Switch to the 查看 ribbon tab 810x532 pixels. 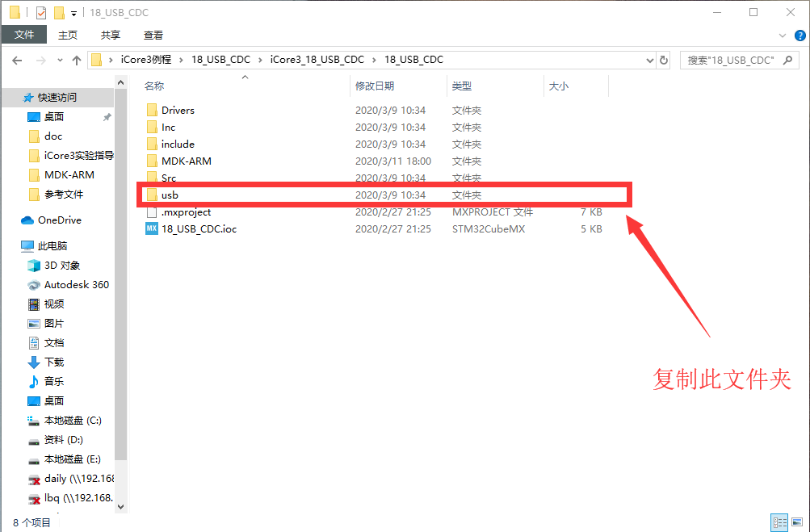[x=153, y=35]
